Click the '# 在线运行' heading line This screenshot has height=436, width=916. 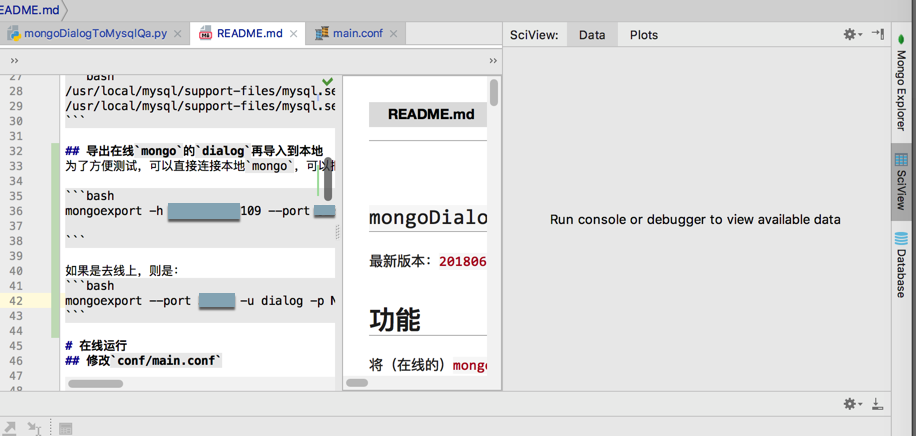click(96, 346)
